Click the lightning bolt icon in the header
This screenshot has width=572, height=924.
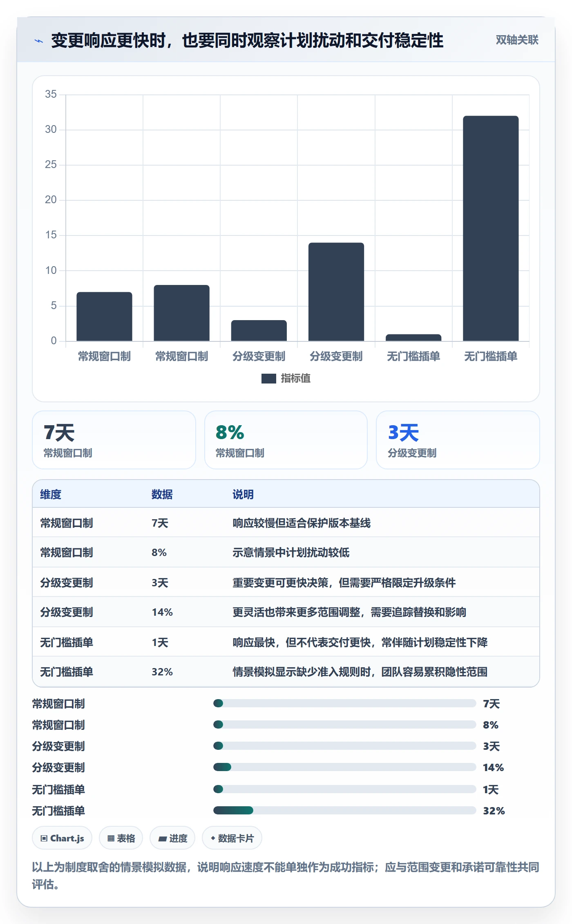tap(39, 41)
